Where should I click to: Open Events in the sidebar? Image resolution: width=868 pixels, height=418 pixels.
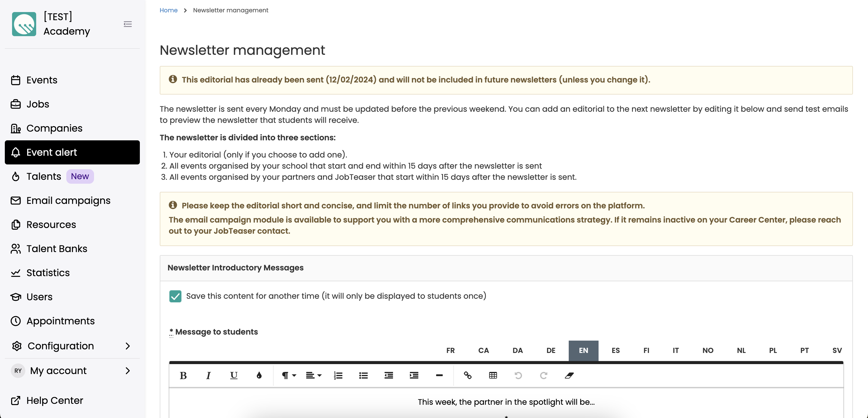pos(72,80)
